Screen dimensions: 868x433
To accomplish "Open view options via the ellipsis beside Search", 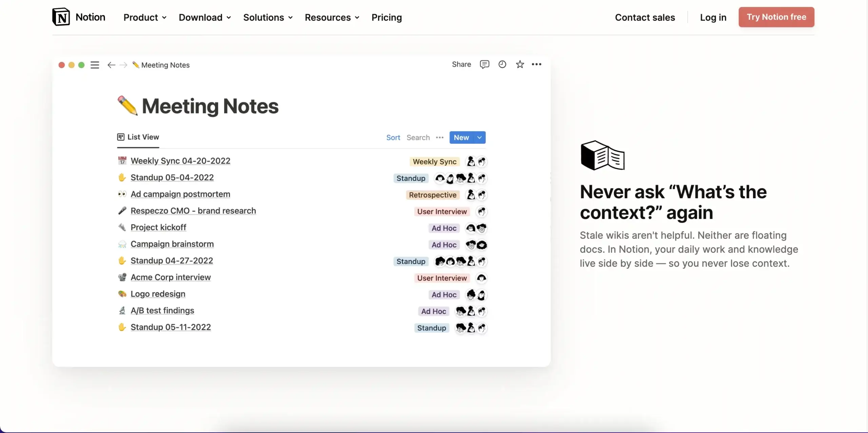I will coord(440,137).
